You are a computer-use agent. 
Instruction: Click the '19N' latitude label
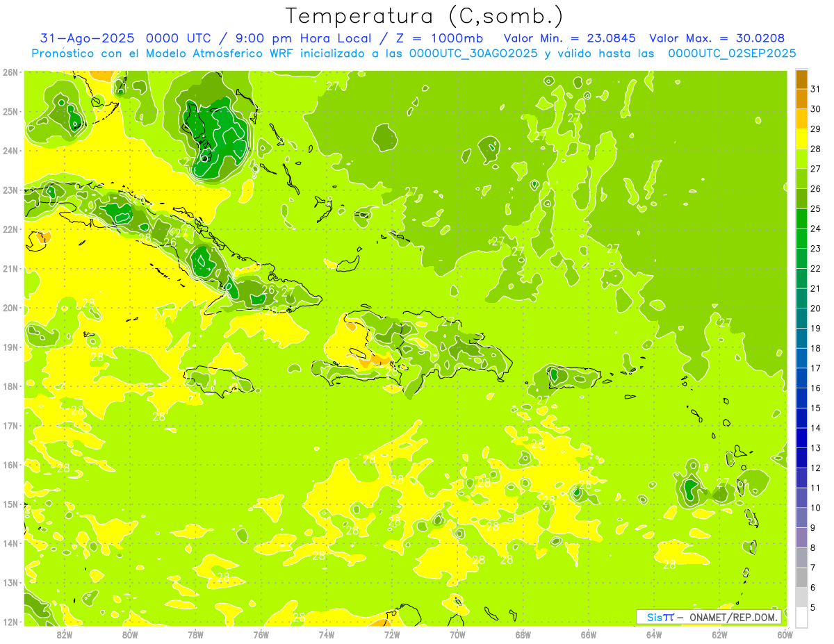(10, 347)
